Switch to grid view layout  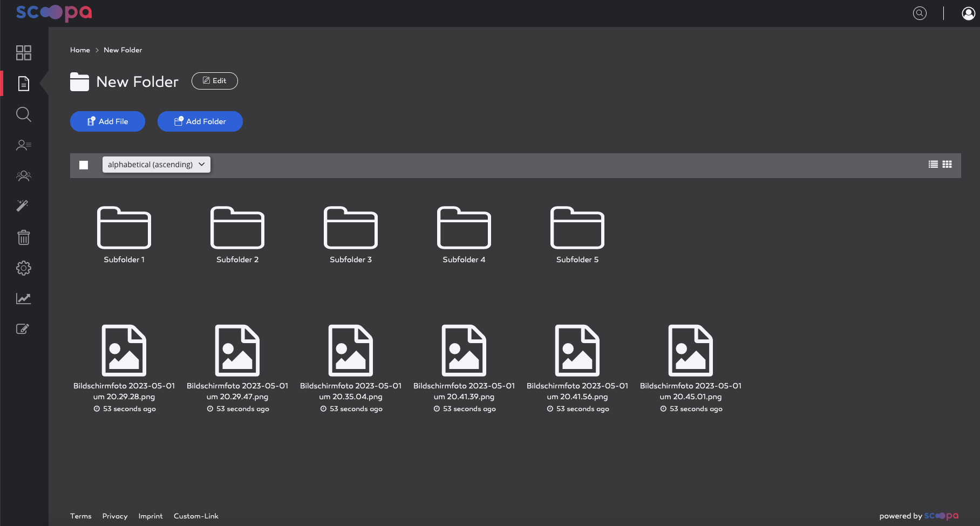pyautogui.click(x=947, y=165)
